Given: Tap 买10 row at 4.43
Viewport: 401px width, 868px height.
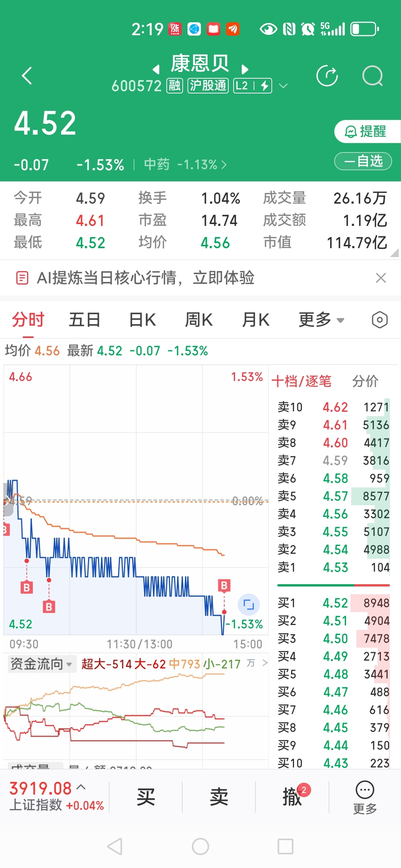Looking at the screenshot, I should (x=333, y=763).
